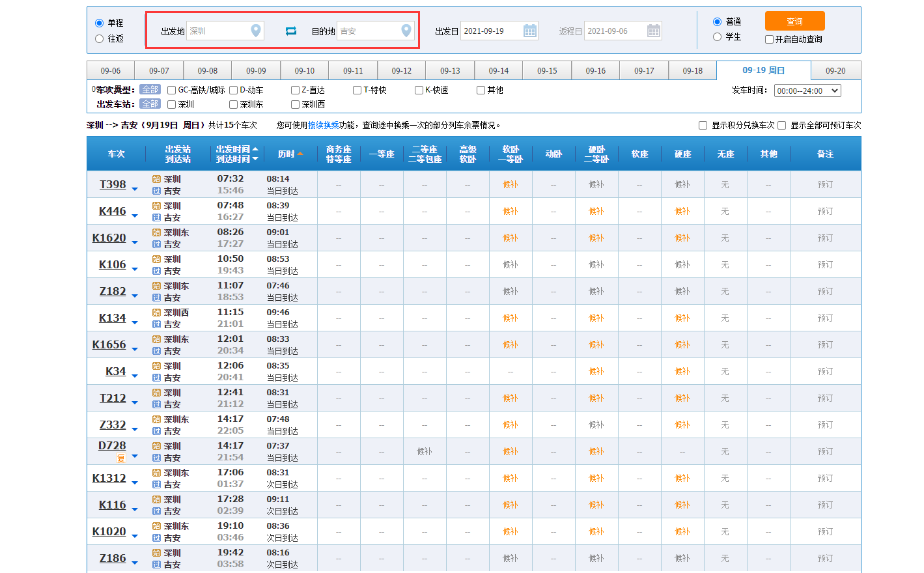Open the 发车时间 time range dropdown
The width and height of the screenshot is (924, 573).
tap(807, 91)
